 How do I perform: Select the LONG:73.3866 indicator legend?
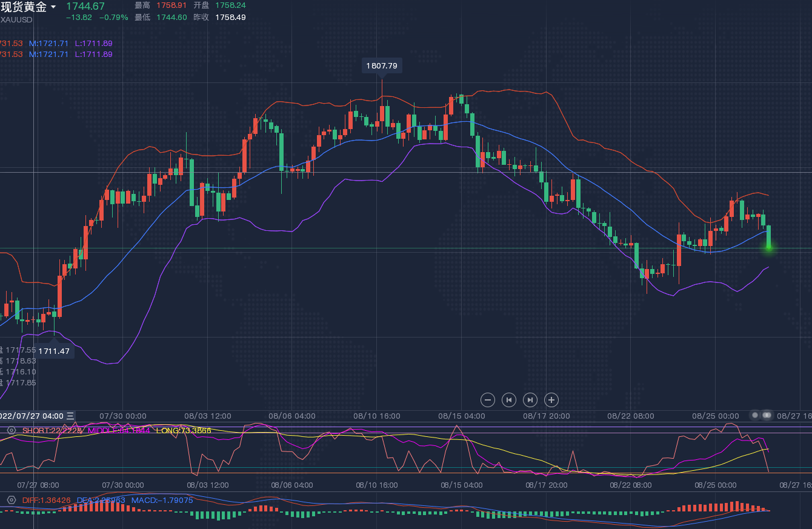pyautogui.click(x=184, y=430)
